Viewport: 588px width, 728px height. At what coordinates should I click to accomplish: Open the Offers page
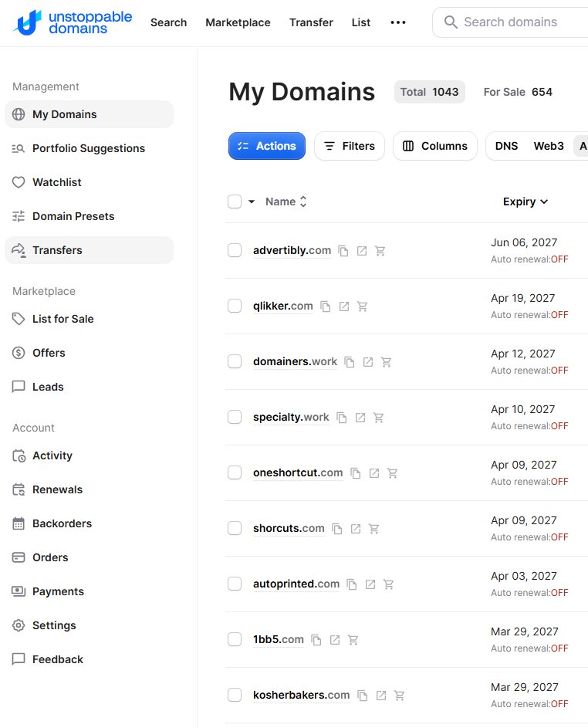(x=89, y=353)
